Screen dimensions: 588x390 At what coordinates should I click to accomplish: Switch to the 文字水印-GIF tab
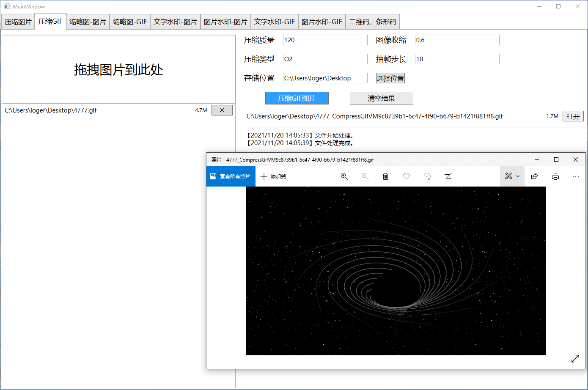275,22
